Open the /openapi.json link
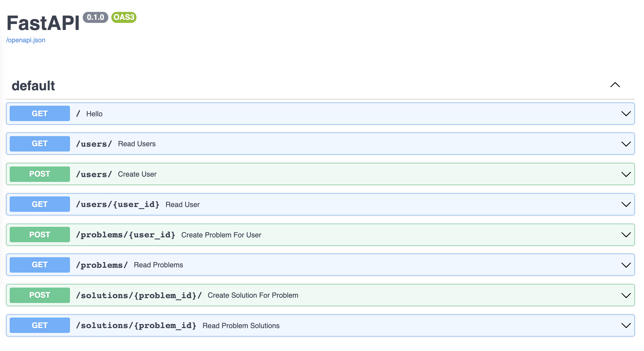 (x=26, y=40)
